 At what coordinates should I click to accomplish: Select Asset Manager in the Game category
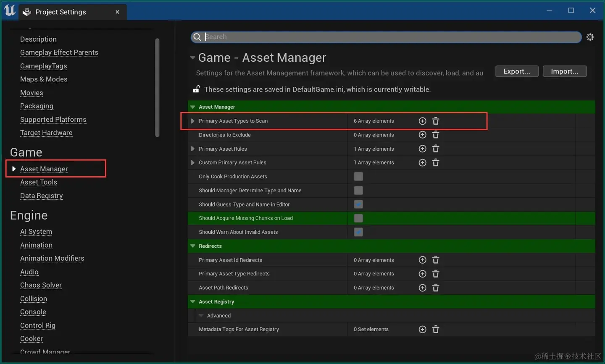click(44, 169)
